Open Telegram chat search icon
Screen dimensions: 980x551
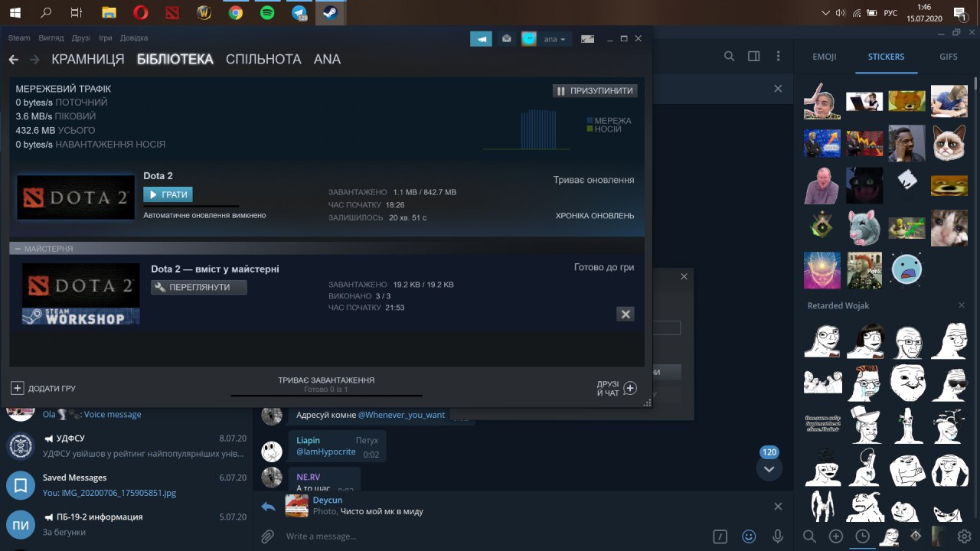tap(730, 57)
